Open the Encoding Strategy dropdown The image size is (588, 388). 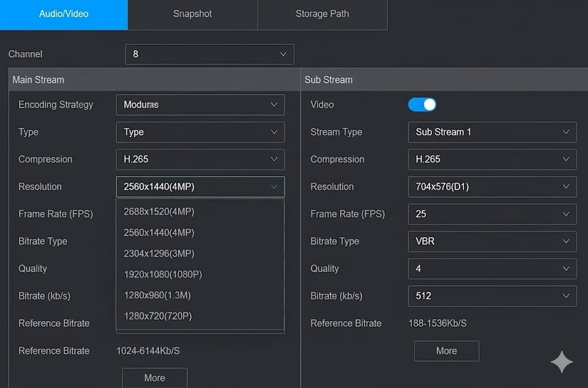(x=200, y=104)
